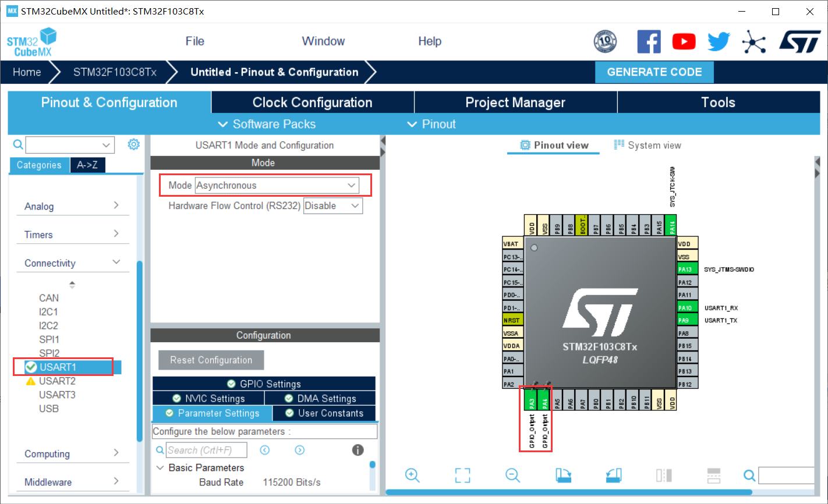Rotate chip clockwise icon
Screen dimensions: 828x504
[x=563, y=475]
